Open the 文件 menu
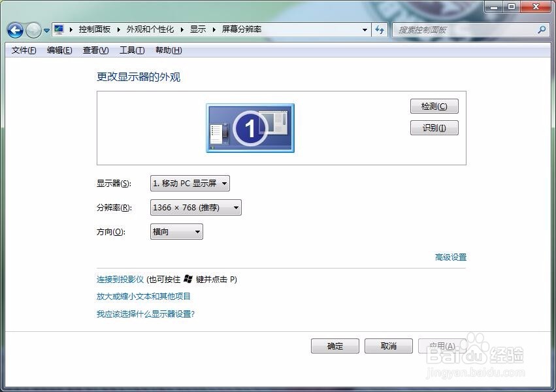Screen dimensions: 556x392 click(23, 50)
